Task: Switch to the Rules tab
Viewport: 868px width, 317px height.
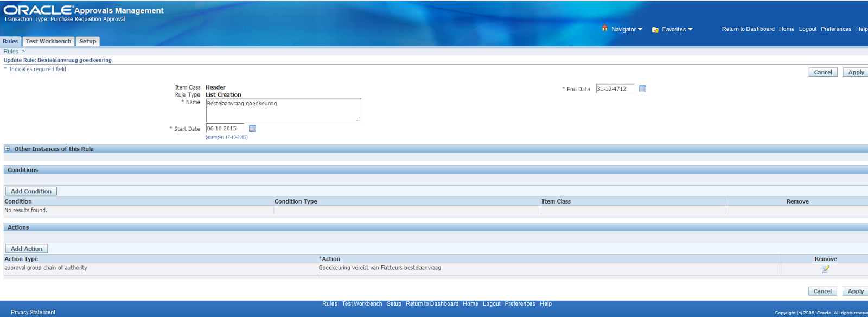Action: coord(10,41)
